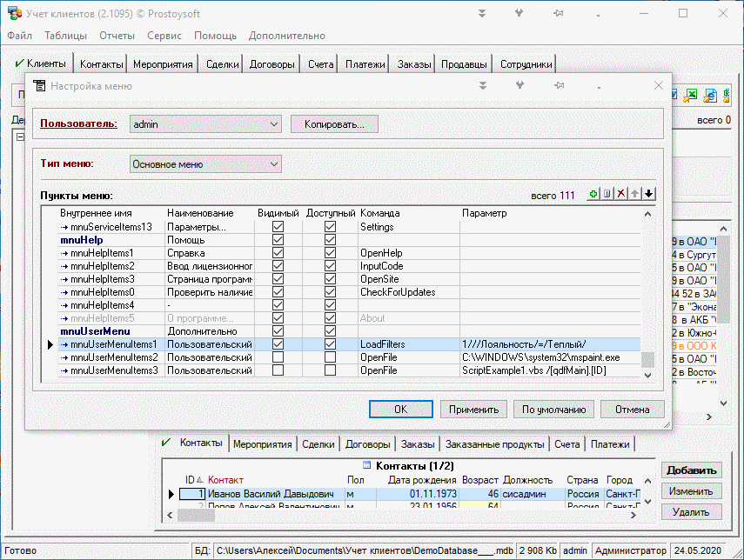Image resolution: width=744 pixels, height=560 pixels.
Task: Click the Excel export icon in toolbar
Action: (692, 96)
